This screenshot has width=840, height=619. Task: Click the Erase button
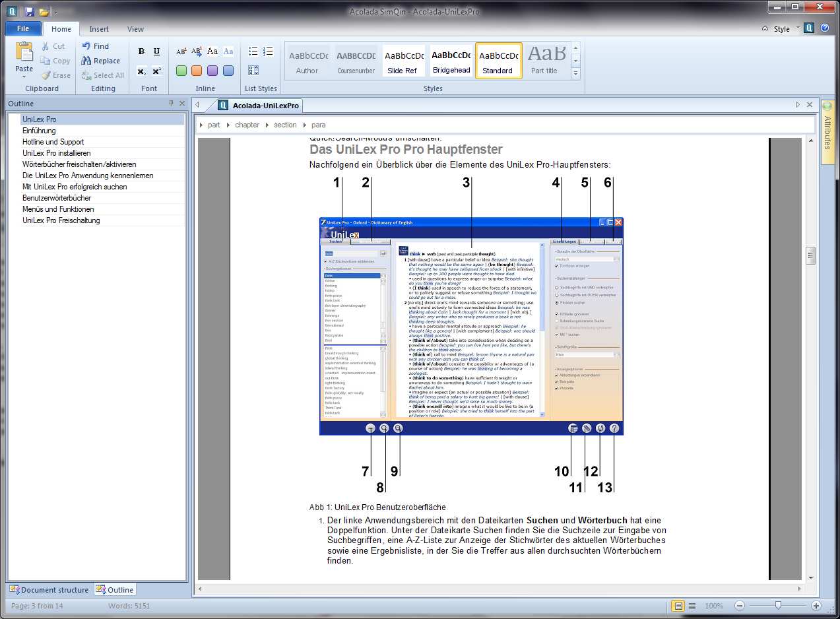tap(55, 75)
